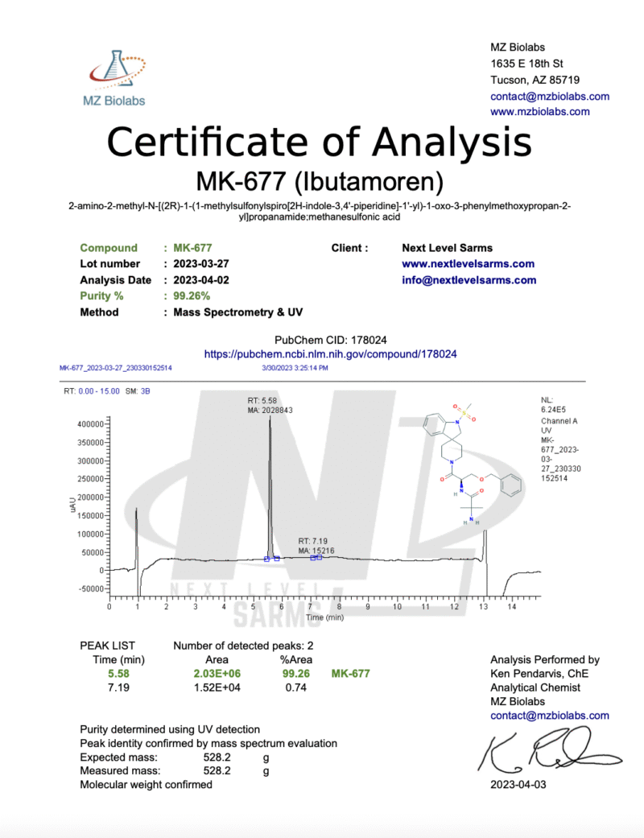Click the MA: 15216 peak area label

click(316, 551)
